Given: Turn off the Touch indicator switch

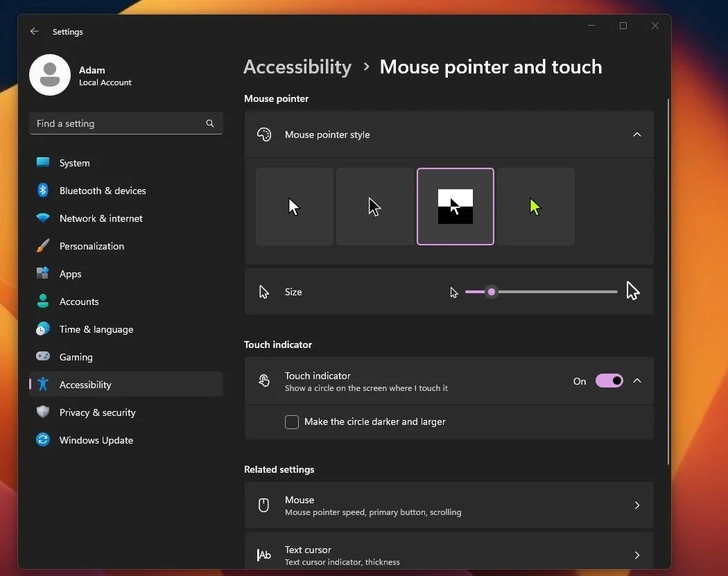Looking at the screenshot, I should pyautogui.click(x=609, y=381).
